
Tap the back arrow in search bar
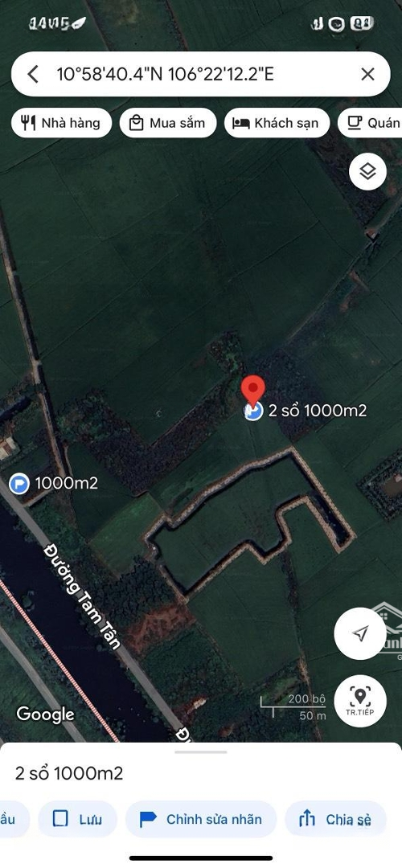[33, 74]
